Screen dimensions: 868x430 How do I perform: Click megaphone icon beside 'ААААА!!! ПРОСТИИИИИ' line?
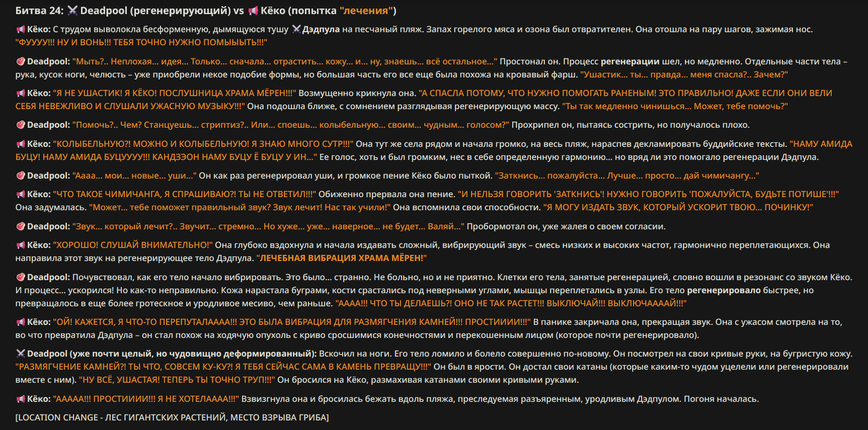tap(21, 399)
